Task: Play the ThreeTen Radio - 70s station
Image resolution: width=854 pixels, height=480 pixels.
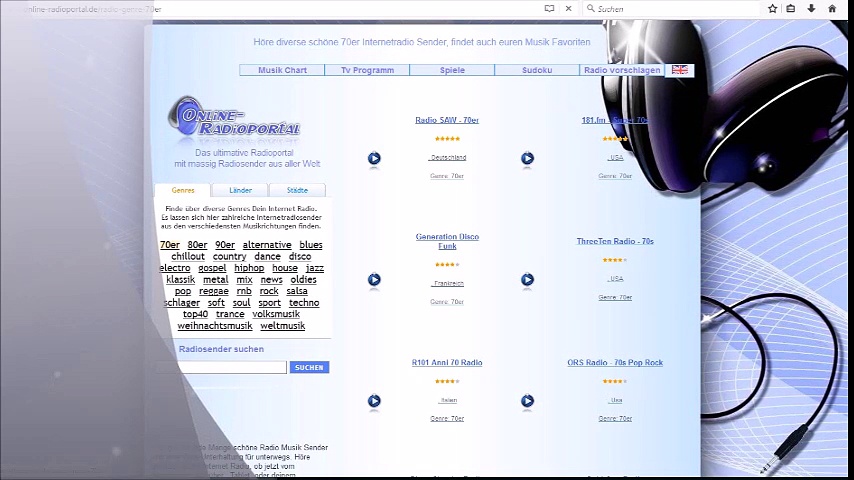Action: [x=527, y=280]
